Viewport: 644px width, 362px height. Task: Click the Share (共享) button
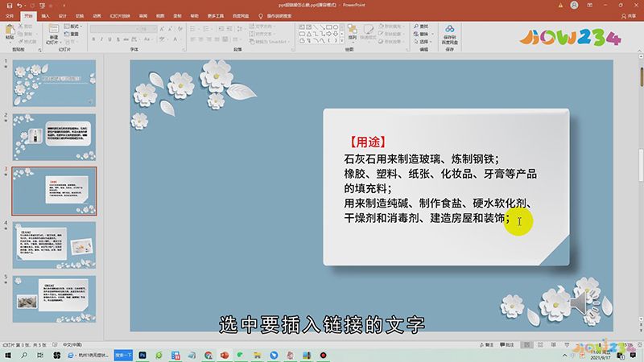(629, 16)
